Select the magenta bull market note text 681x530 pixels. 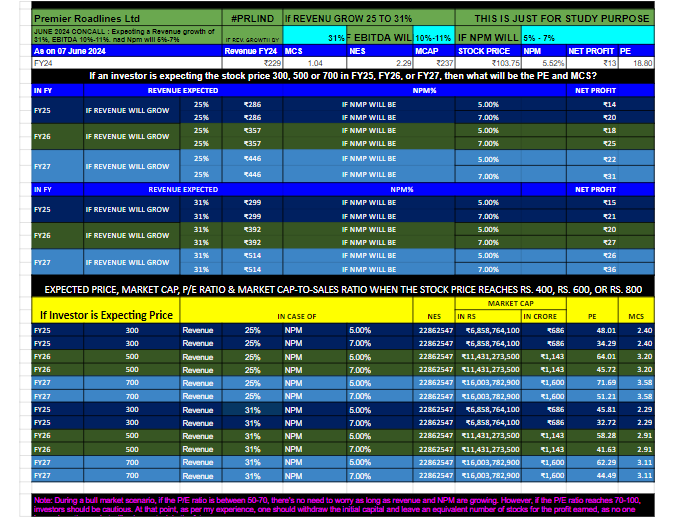point(343,506)
